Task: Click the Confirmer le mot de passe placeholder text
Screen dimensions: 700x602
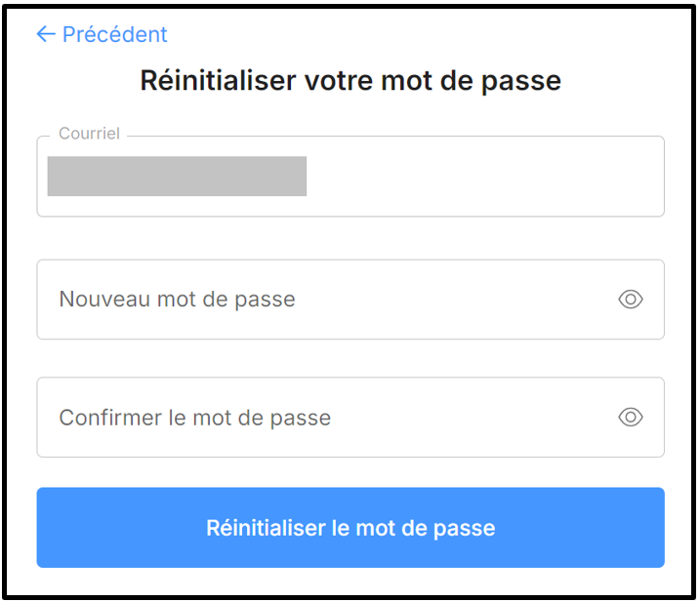Action: tap(194, 418)
